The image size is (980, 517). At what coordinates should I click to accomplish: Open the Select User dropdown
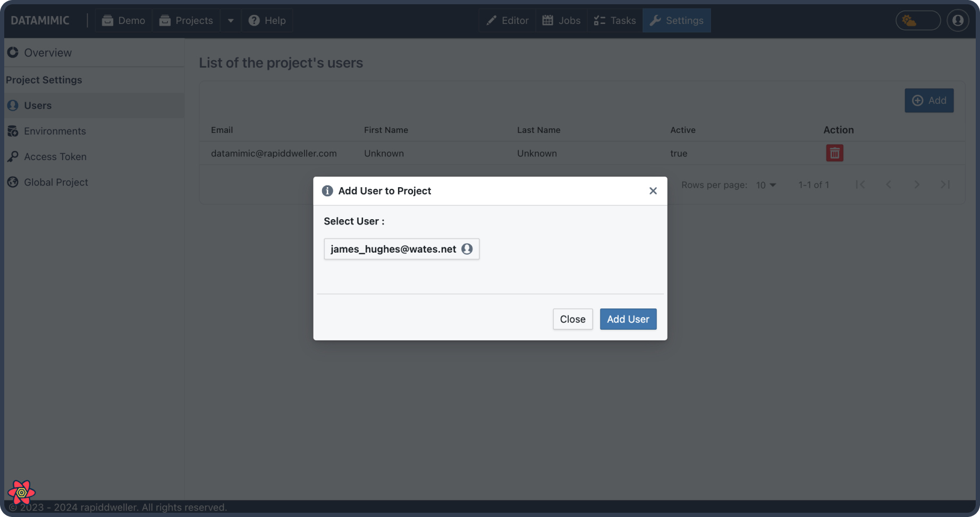point(401,249)
